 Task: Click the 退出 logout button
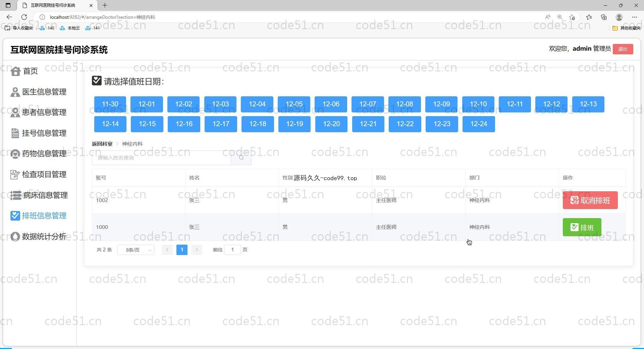pyautogui.click(x=623, y=49)
